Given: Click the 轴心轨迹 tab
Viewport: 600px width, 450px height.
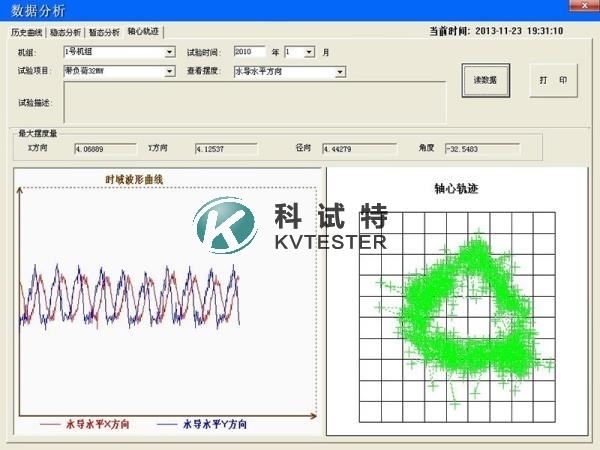Looking at the screenshot, I should coord(143,32).
